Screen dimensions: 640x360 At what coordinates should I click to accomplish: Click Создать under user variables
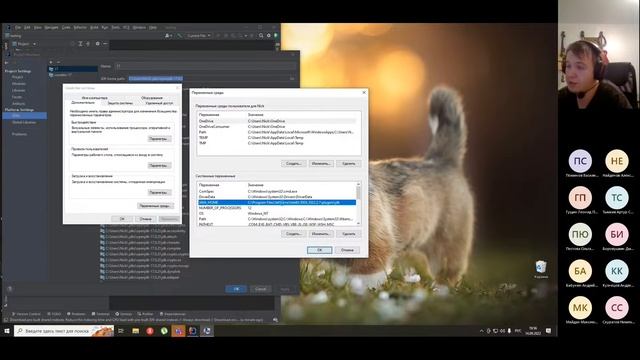pyautogui.click(x=293, y=164)
